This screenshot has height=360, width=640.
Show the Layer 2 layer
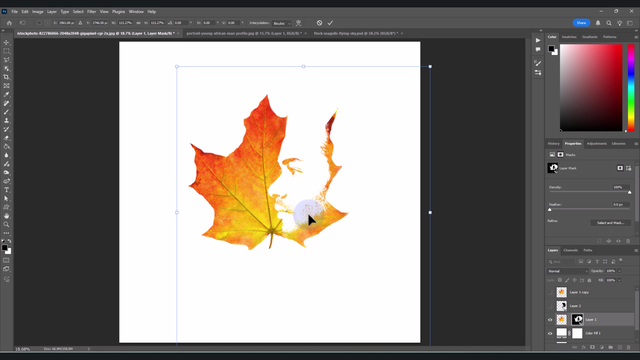pyautogui.click(x=550, y=306)
